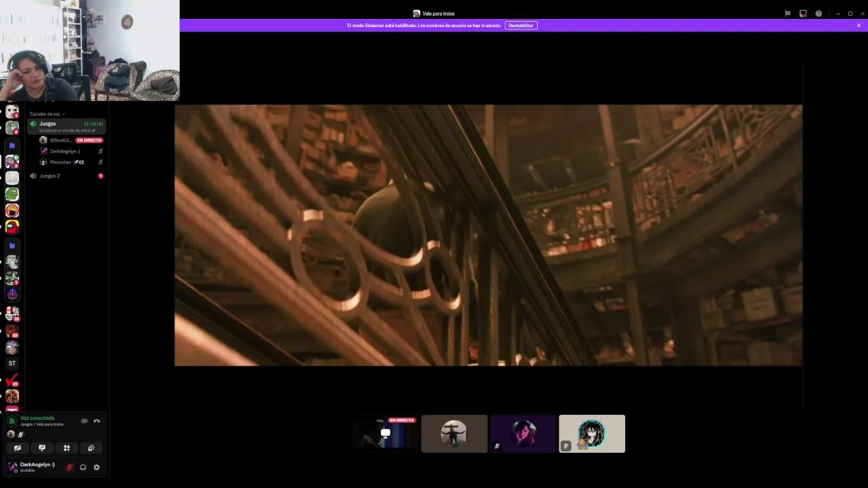Open the server icon with 22 badge

[x=12, y=331]
